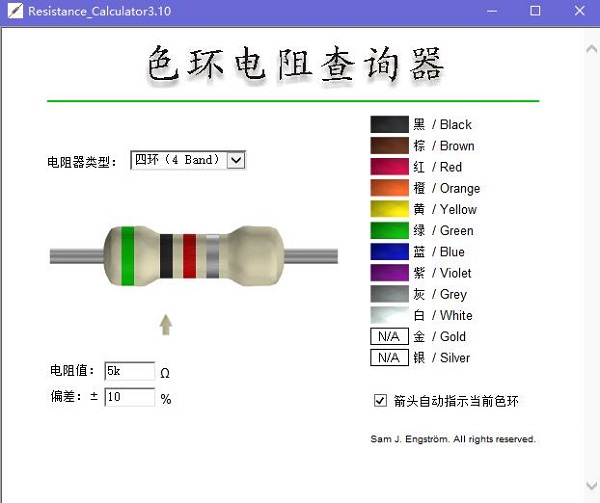Pick the Brown color swatch
This screenshot has height=503, width=600.
(x=389, y=146)
